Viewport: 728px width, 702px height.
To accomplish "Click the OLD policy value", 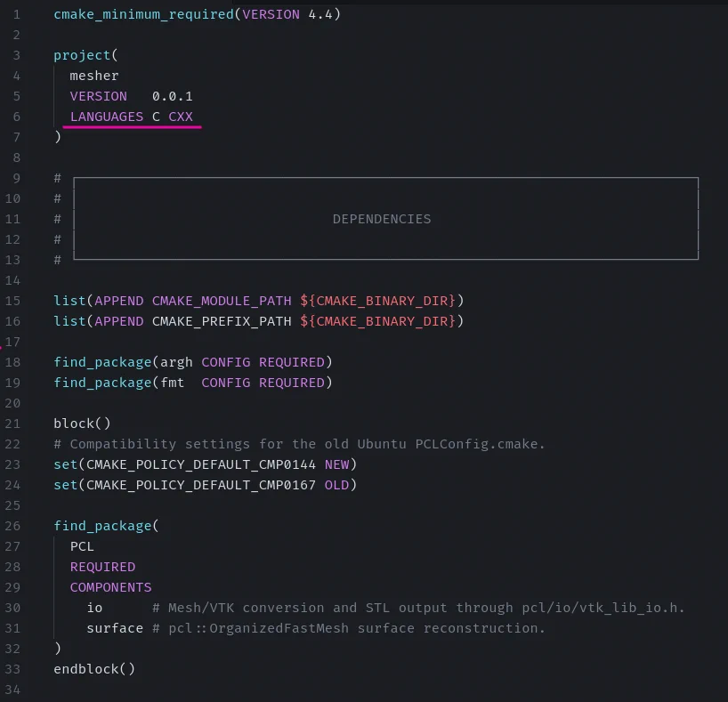I will (x=336, y=485).
